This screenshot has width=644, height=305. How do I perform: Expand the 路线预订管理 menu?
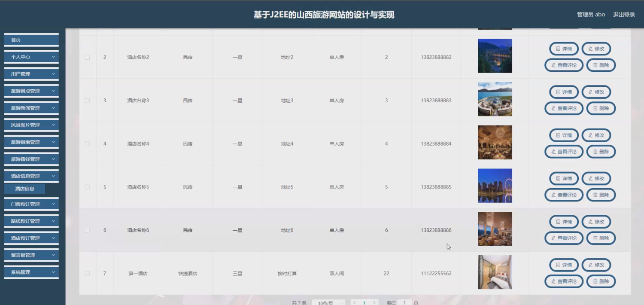pyautogui.click(x=31, y=221)
